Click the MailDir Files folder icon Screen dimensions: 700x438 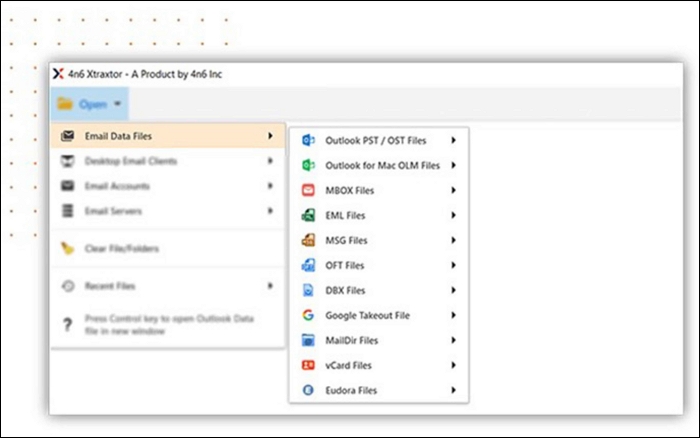[x=308, y=340]
